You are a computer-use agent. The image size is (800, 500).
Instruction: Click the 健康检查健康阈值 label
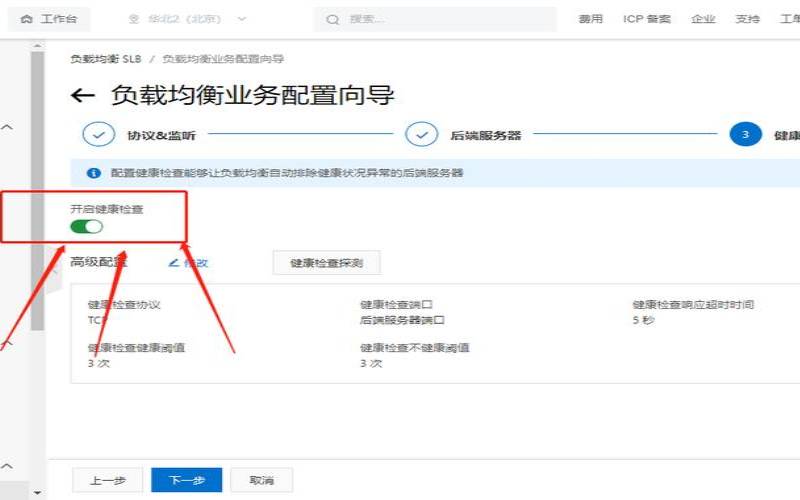(x=136, y=348)
